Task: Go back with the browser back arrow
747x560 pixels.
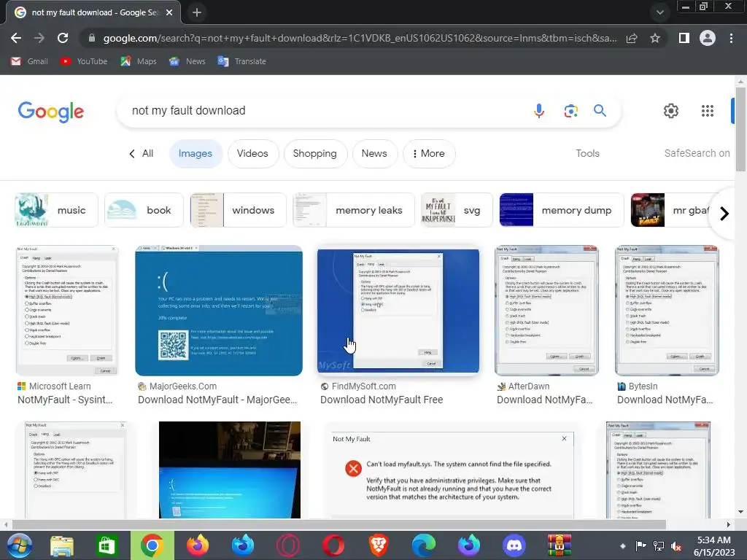Action: [16, 38]
